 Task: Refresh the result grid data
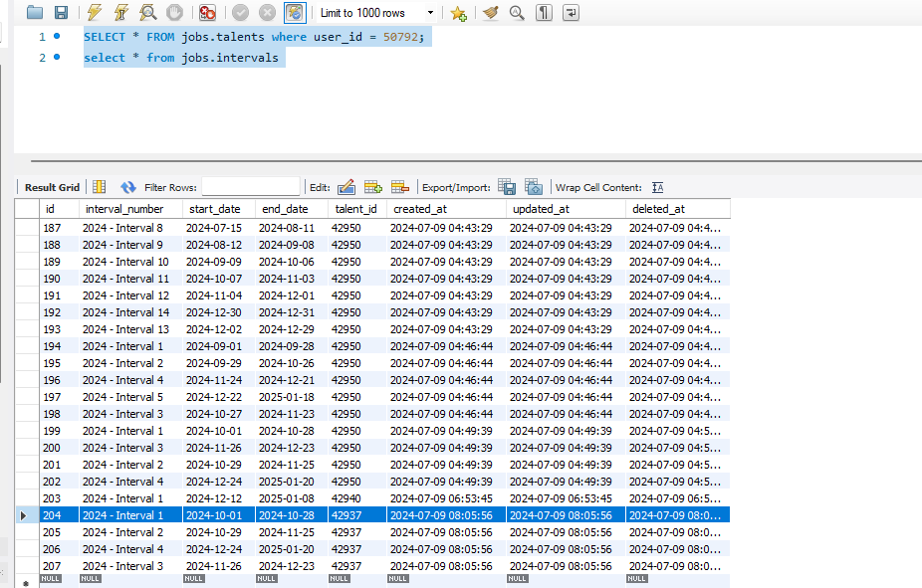pos(127,187)
